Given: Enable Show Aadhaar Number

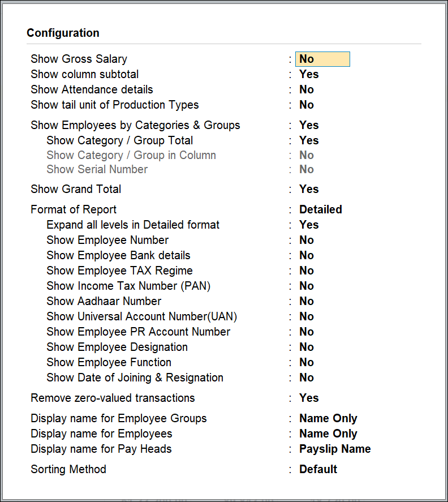Looking at the screenshot, I should (306, 301).
